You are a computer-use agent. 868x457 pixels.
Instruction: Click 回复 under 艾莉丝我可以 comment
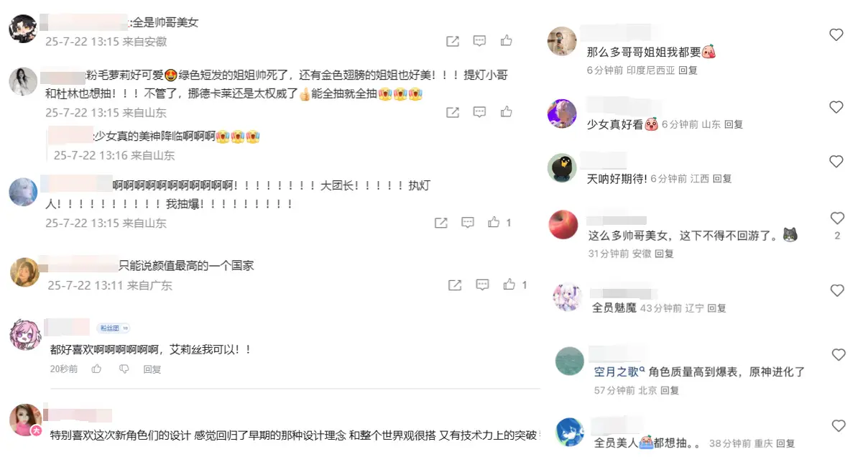click(x=152, y=369)
